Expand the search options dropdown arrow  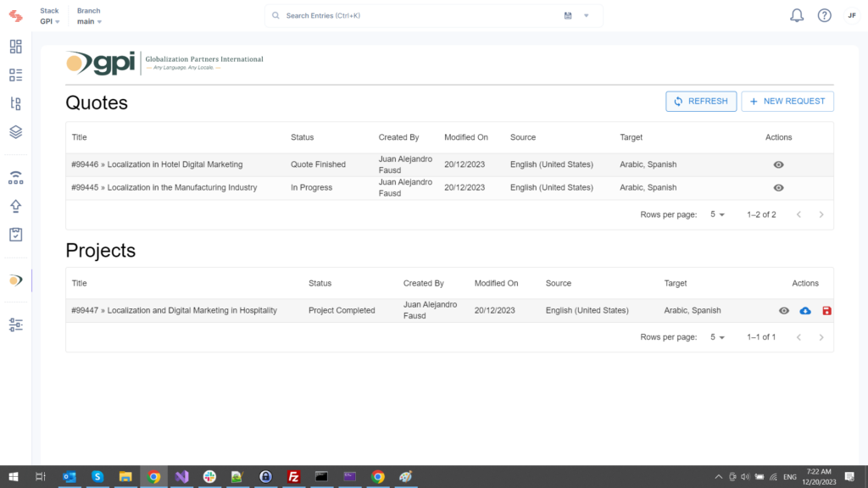click(587, 15)
